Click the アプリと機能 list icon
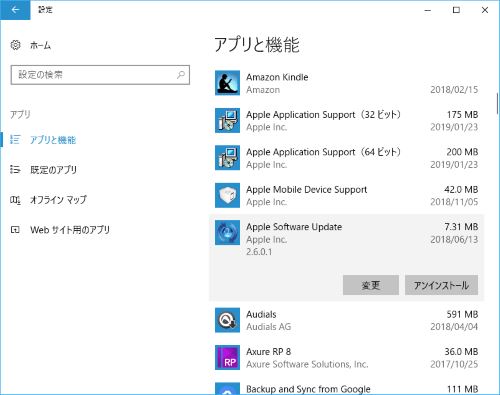The image size is (500, 395). pyautogui.click(x=15, y=140)
